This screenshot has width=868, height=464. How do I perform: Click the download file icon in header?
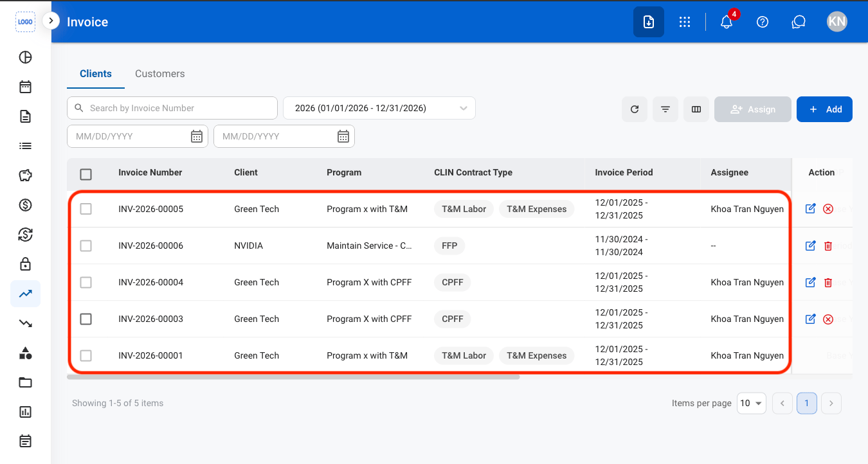(x=649, y=22)
